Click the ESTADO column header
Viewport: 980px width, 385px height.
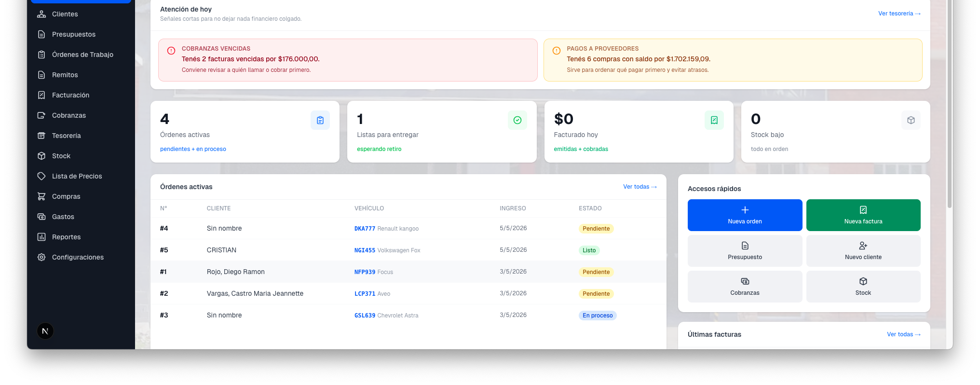590,208
